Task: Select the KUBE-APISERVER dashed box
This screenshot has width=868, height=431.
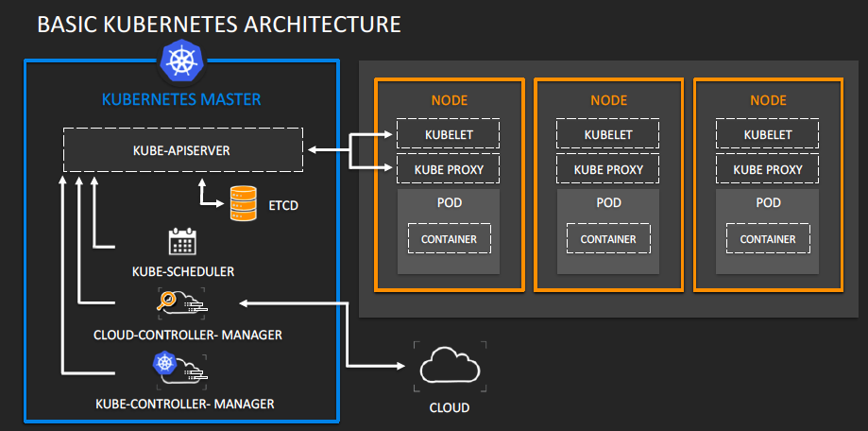Action: tap(183, 149)
